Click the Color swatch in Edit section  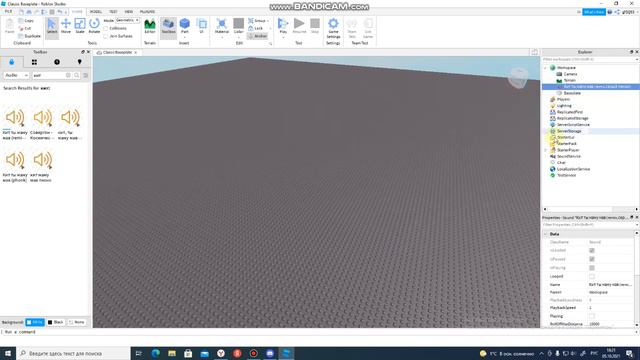239,24
